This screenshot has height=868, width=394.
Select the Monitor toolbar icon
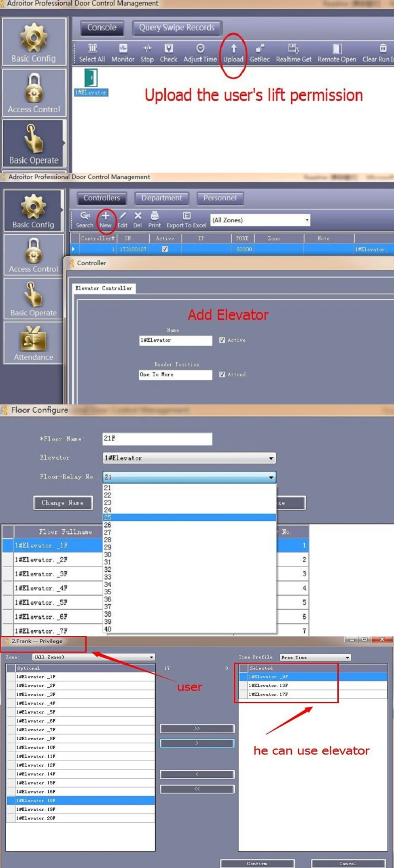tap(123, 48)
